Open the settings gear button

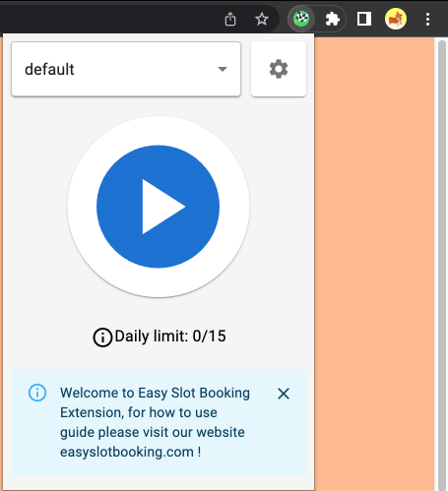tap(279, 69)
